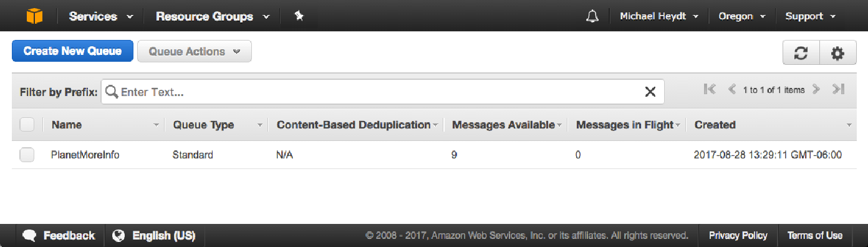
Task: Click the Filter by Prefix text field
Action: pyautogui.click(x=382, y=92)
